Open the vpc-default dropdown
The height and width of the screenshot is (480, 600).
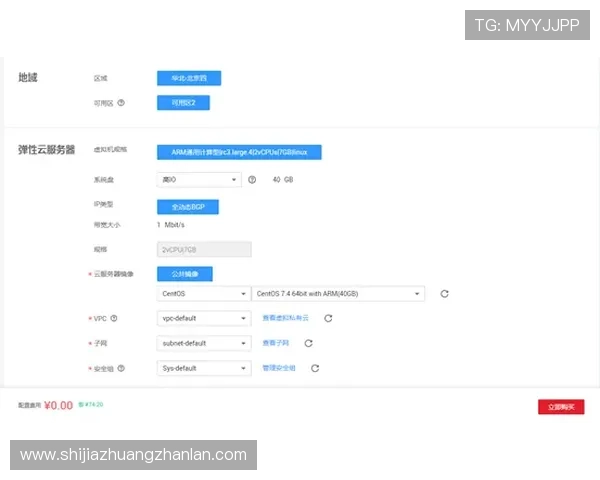click(x=204, y=318)
